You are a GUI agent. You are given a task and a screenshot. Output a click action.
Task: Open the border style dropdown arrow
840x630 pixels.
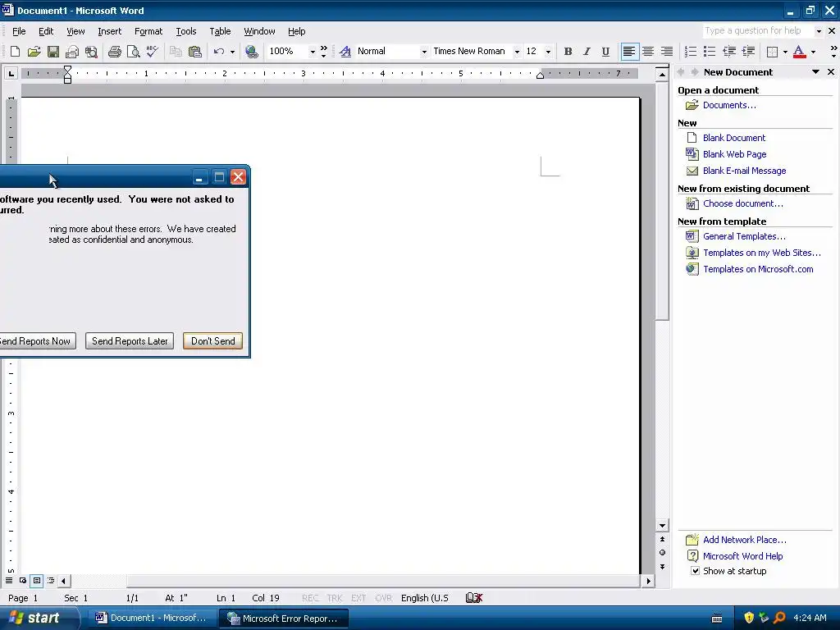click(785, 52)
